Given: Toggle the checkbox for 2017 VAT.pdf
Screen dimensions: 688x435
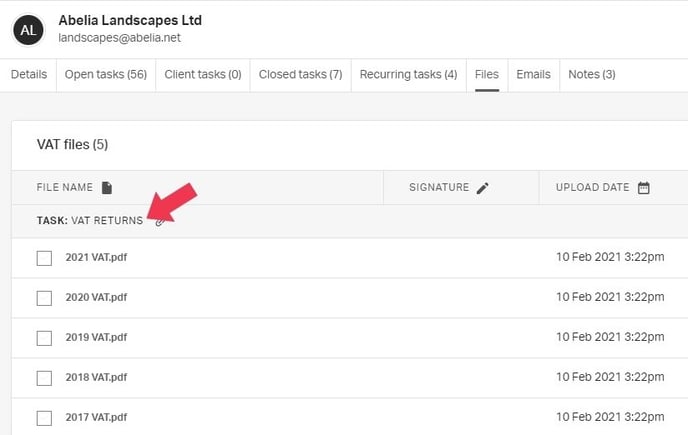Looking at the screenshot, I should 44,418.
